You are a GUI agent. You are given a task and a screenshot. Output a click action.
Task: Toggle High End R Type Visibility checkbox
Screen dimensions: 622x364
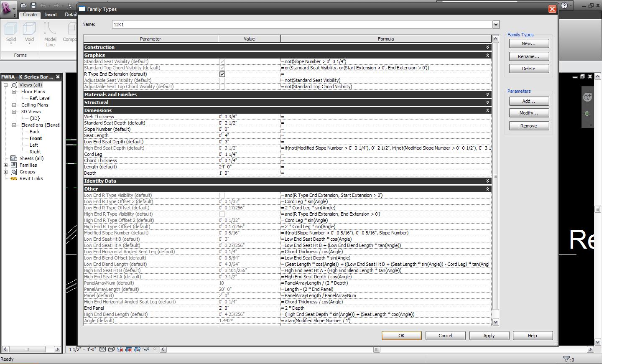(x=222, y=214)
